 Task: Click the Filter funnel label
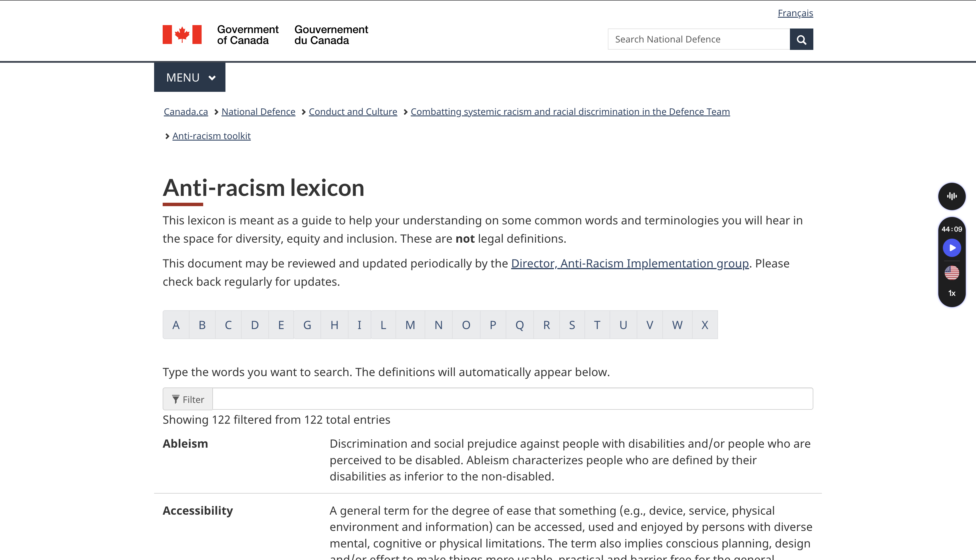pyautogui.click(x=188, y=399)
